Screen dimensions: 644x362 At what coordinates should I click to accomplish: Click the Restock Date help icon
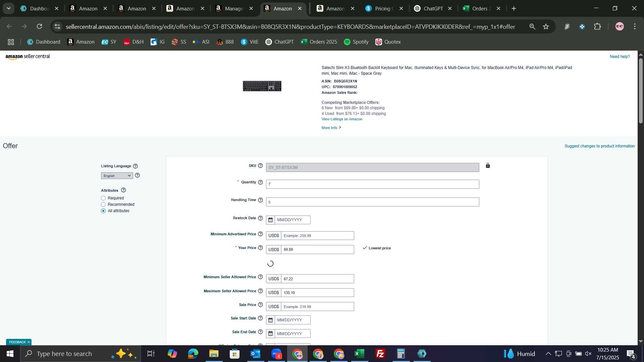point(260,218)
